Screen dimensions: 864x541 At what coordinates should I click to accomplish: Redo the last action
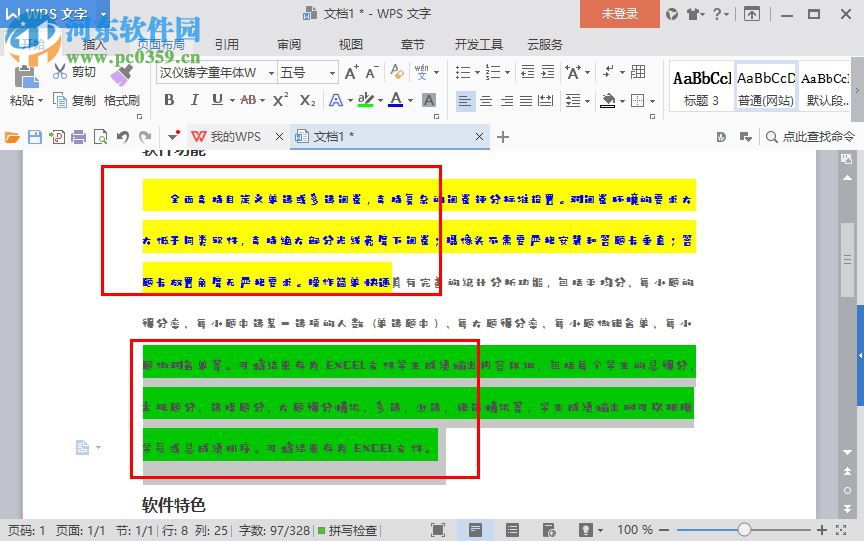point(145,137)
